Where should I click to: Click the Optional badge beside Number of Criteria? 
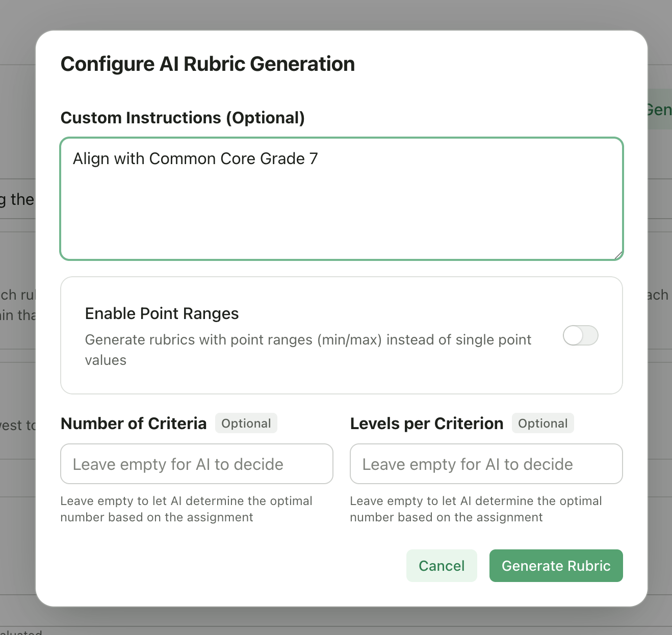tap(246, 423)
